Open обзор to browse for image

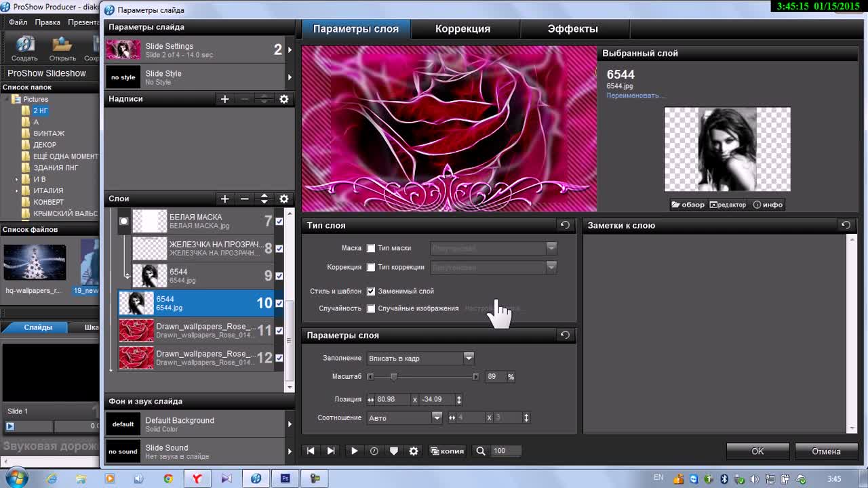coord(688,205)
